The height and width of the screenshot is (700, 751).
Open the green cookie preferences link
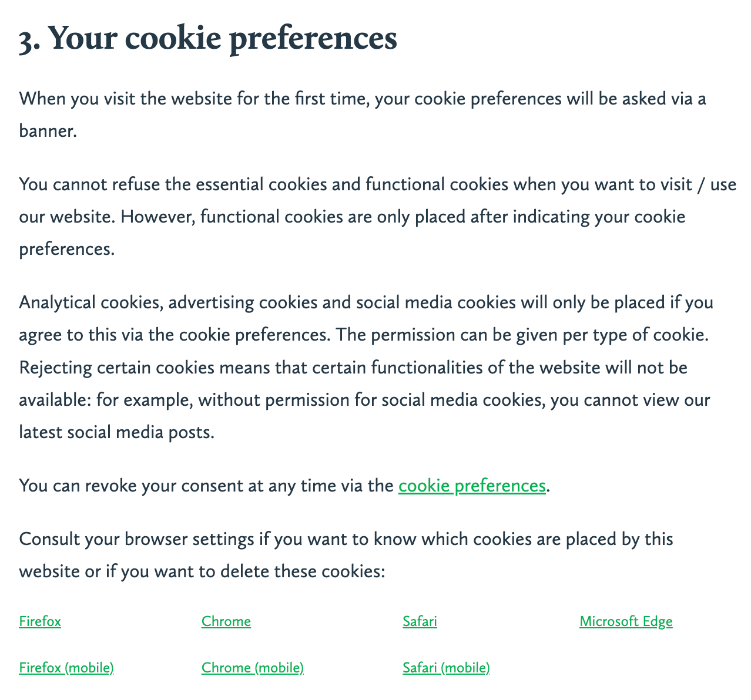coord(472,486)
